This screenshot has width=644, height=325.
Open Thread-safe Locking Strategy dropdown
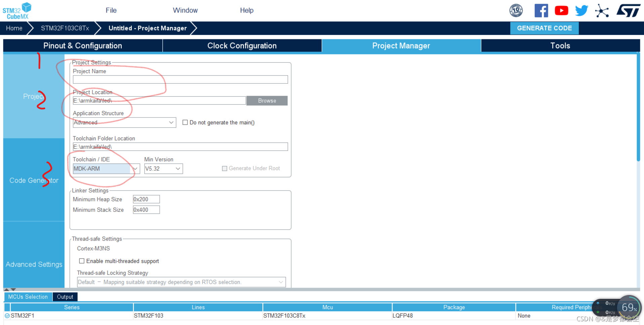coord(182,282)
